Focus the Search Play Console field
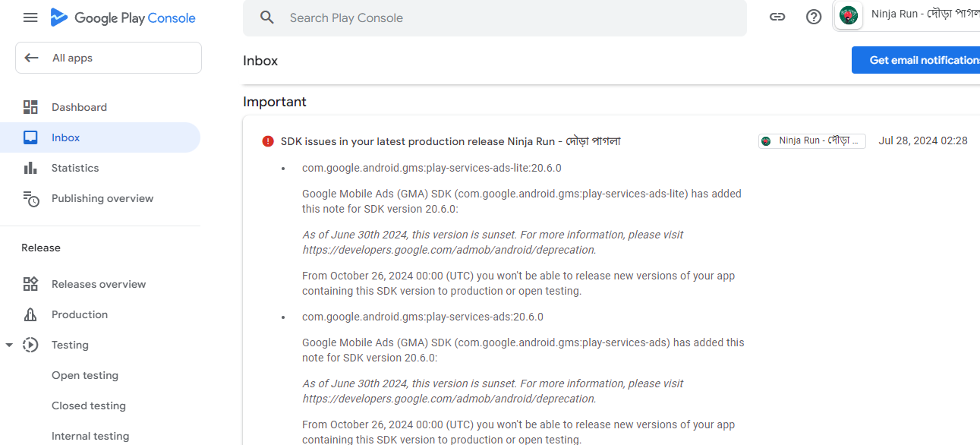The height and width of the screenshot is (445, 980). [x=495, y=17]
